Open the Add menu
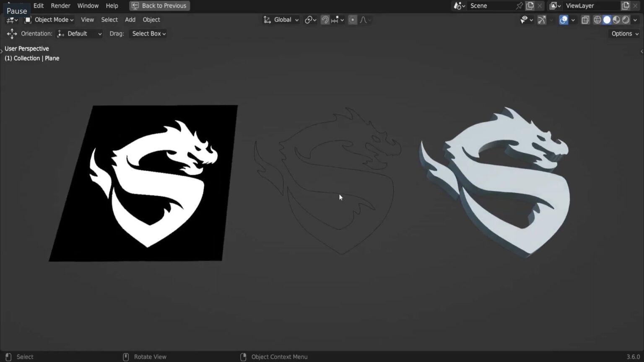644x362 pixels. point(130,19)
